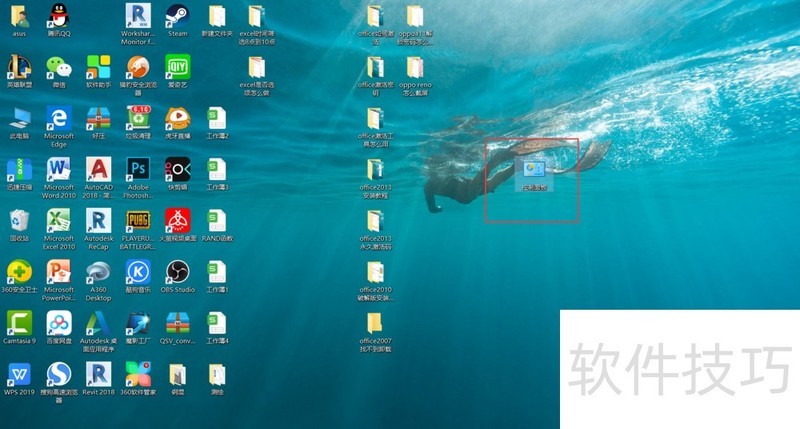Open the 垃圾清理 junk cleaner icon

(x=138, y=118)
